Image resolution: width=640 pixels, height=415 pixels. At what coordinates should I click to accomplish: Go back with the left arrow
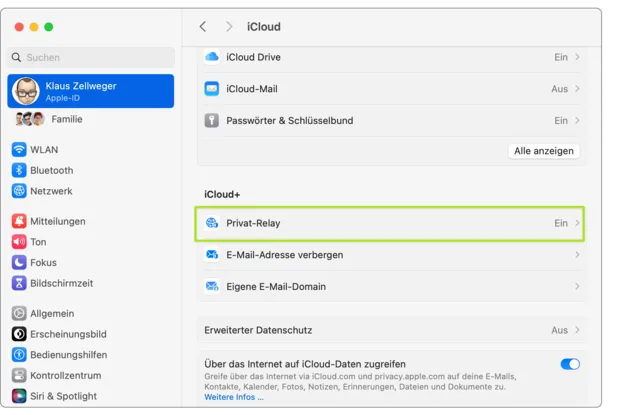[203, 27]
